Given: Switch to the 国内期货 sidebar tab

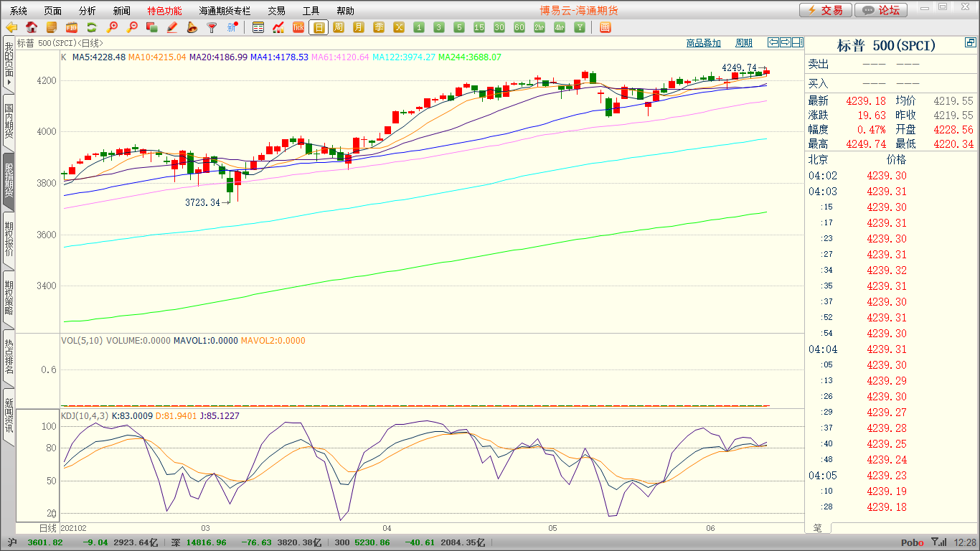Looking at the screenshot, I should [x=9, y=122].
